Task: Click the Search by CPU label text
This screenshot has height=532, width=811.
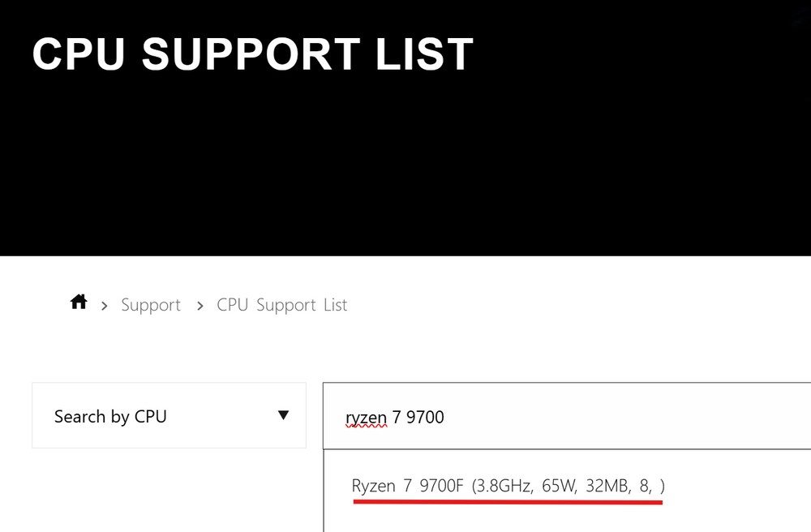Action: pos(110,417)
